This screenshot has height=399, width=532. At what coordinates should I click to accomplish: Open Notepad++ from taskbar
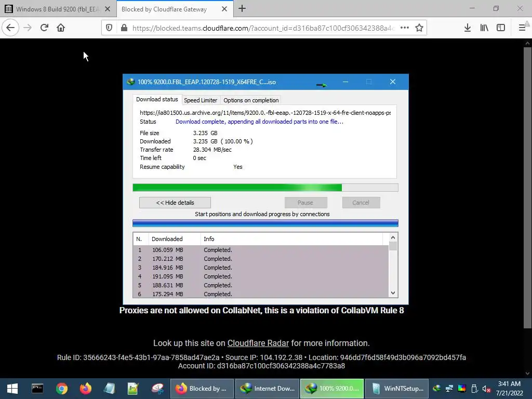pos(133,389)
